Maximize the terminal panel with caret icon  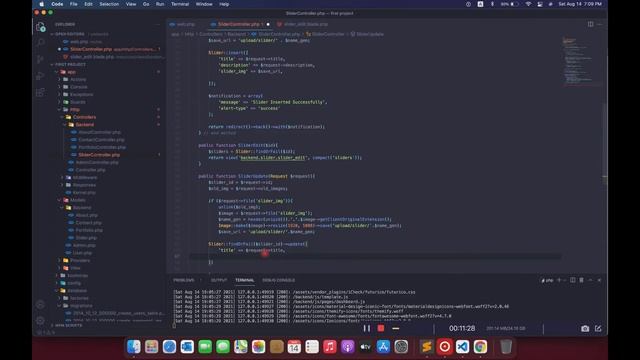tap(590, 280)
